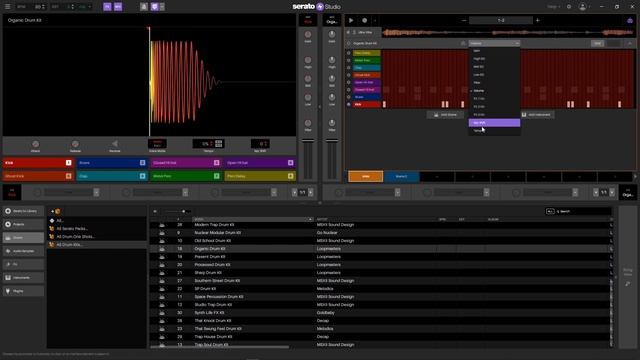The height and width of the screenshot is (360, 640).
Task: Click the library search field
Action: pos(583,211)
